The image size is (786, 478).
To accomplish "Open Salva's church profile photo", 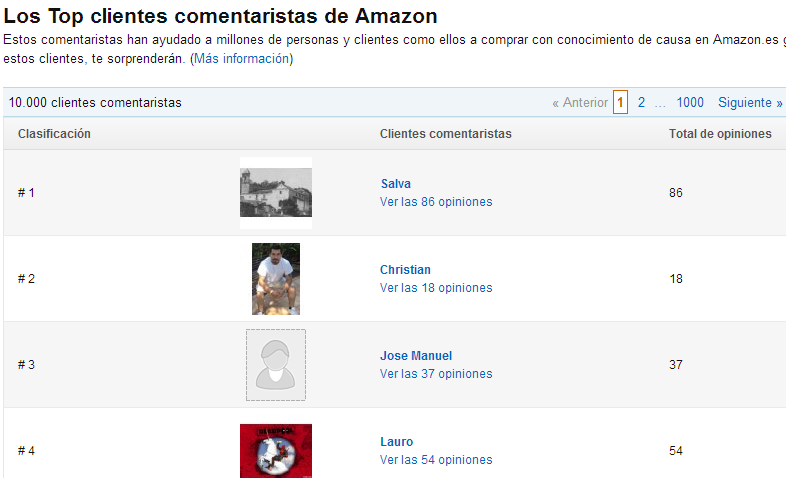I will point(276,193).
